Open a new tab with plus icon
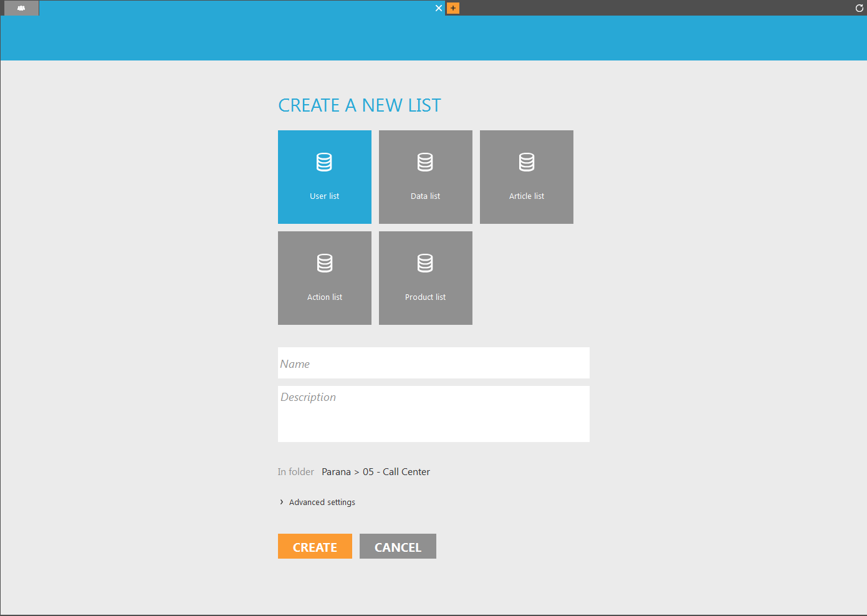Image resolution: width=867 pixels, height=616 pixels. click(453, 8)
